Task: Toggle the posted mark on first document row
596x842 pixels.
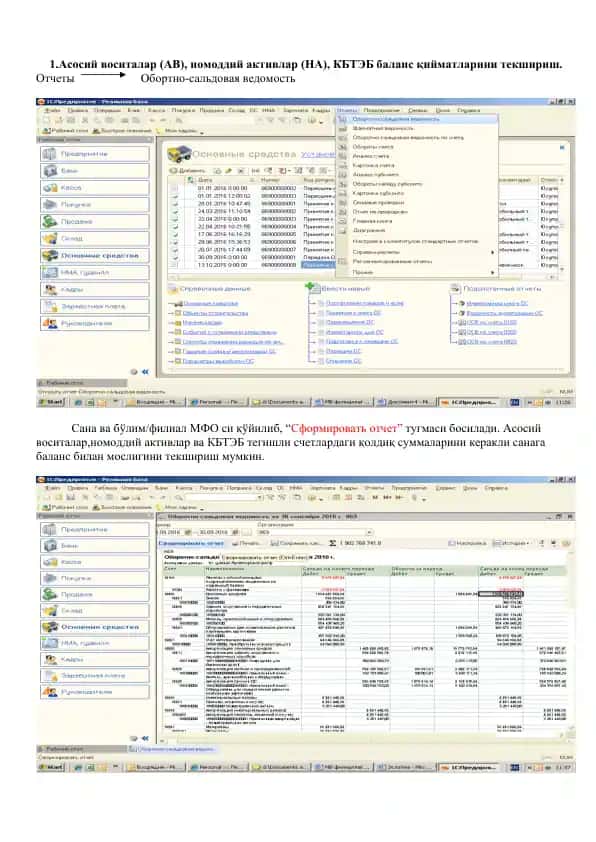Action: (175, 188)
